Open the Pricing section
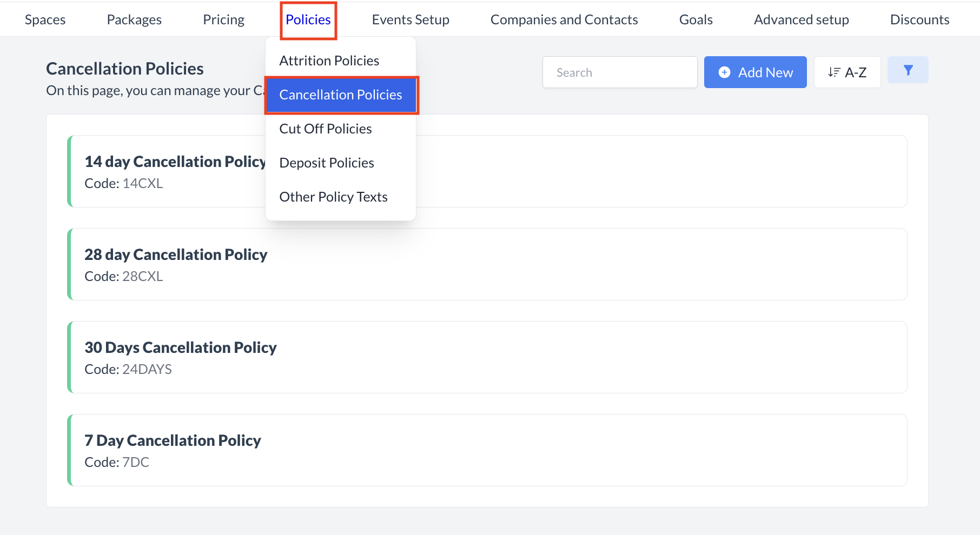The height and width of the screenshot is (535, 980). click(223, 19)
